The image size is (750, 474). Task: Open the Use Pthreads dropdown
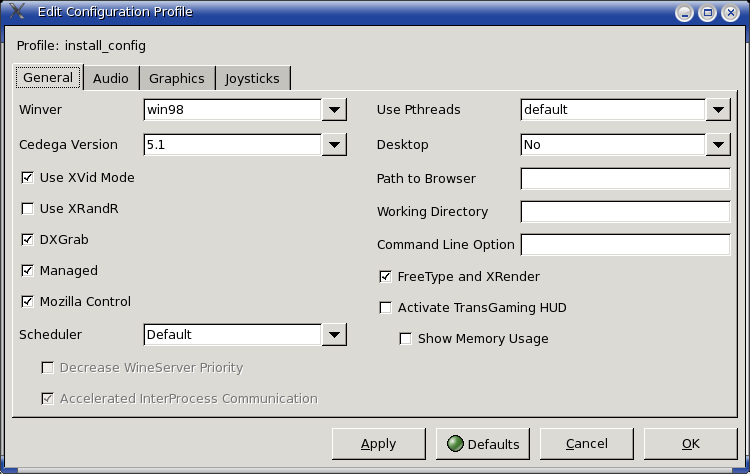click(718, 110)
